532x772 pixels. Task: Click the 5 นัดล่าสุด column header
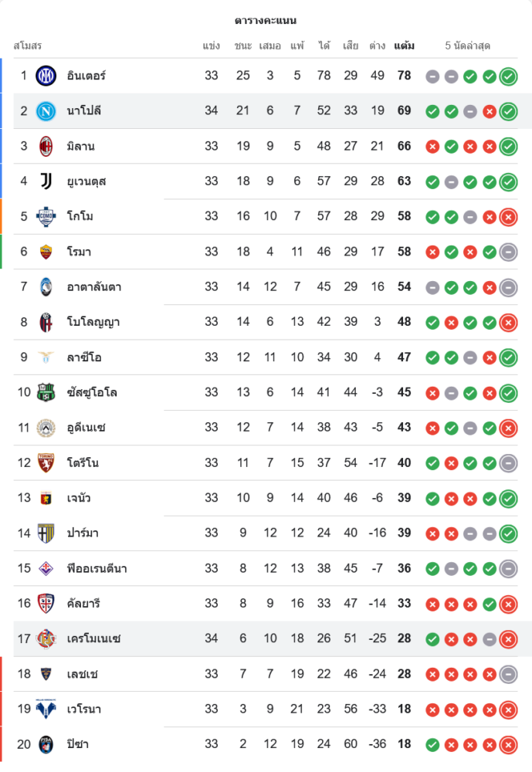[468, 46]
